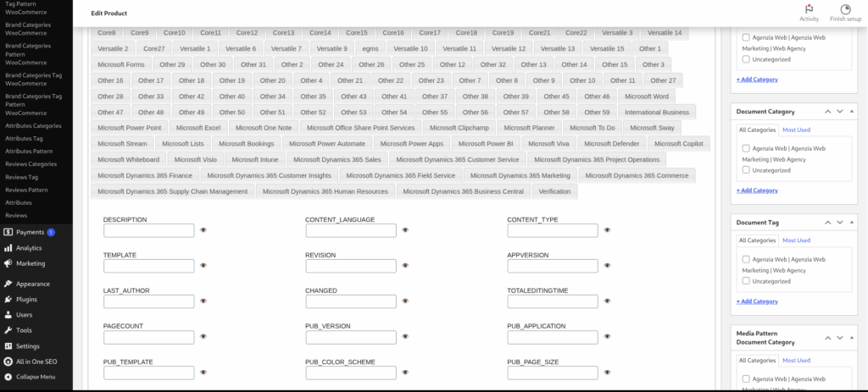This screenshot has width=868, height=392.
Task: Open All in One SEO menu
Action: tap(36, 362)
